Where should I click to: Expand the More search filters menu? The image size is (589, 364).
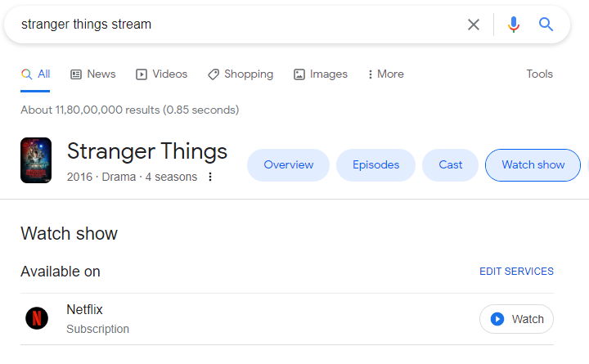pyautogui.click(x=385, y=74)
